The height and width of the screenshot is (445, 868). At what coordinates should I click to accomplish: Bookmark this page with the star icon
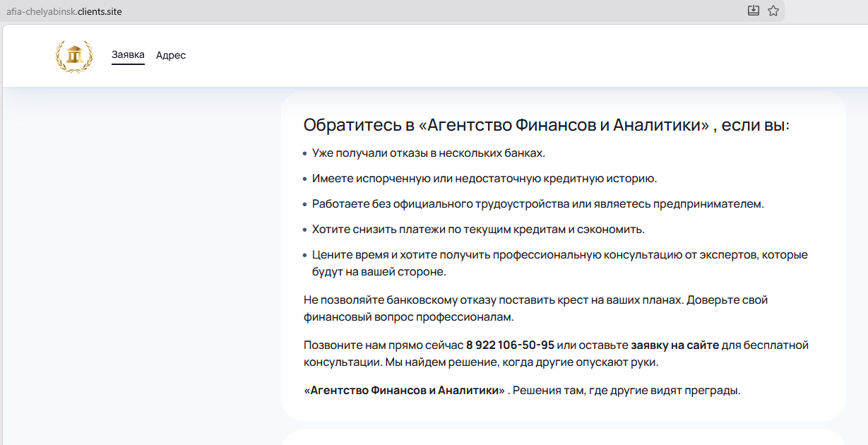773,11
